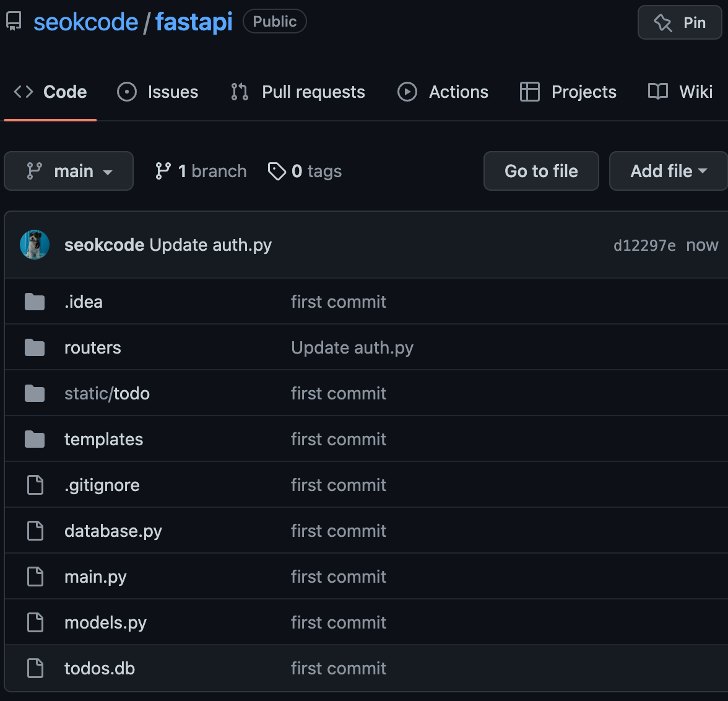
Task: Open the Projects tab
Action: (x=568, y=92)
